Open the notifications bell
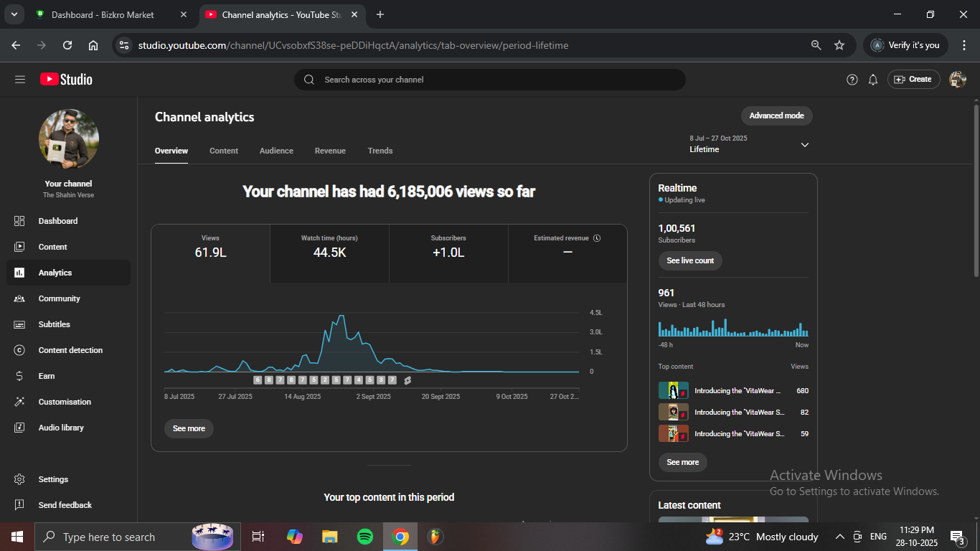Image resolution: width=980 pixels, height=551 pixels. point(872,80)
